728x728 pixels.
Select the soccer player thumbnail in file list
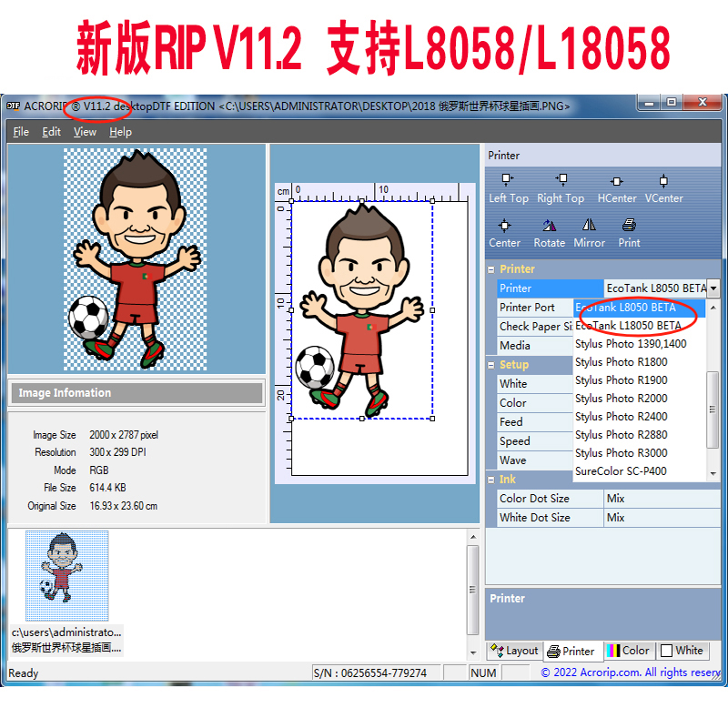coord(66,576)
